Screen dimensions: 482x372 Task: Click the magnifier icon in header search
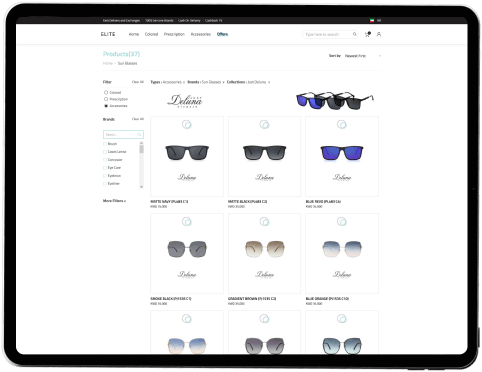point(354,34)
